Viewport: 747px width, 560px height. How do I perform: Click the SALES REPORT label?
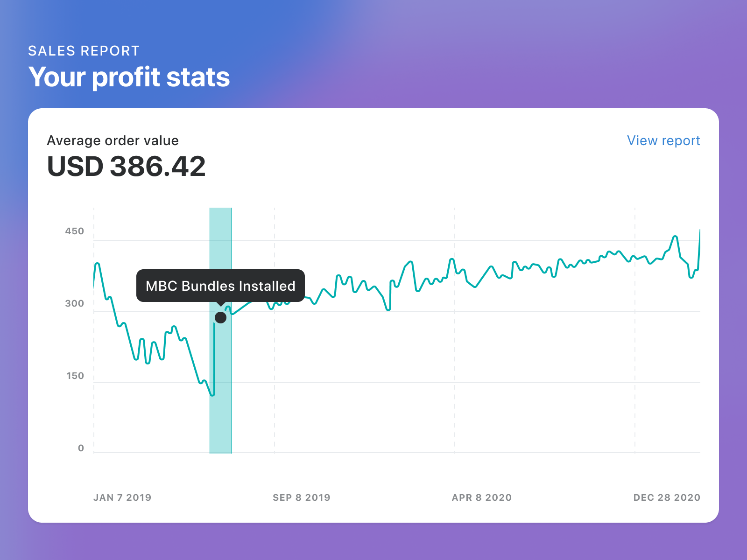click(x=84, y=51)
